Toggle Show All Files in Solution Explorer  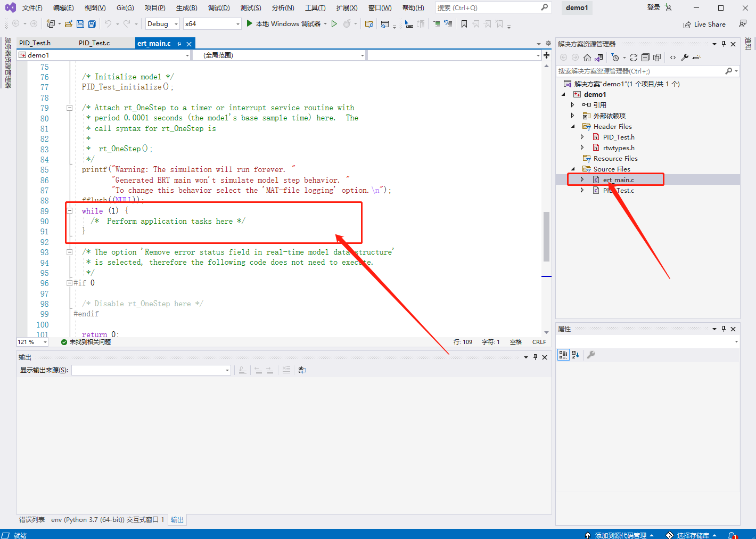(x=657, y=58)
